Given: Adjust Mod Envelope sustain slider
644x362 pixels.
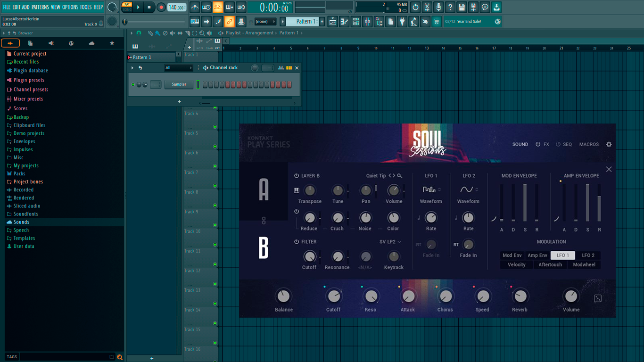Looking at the screenshot, I should pos(525,203).
